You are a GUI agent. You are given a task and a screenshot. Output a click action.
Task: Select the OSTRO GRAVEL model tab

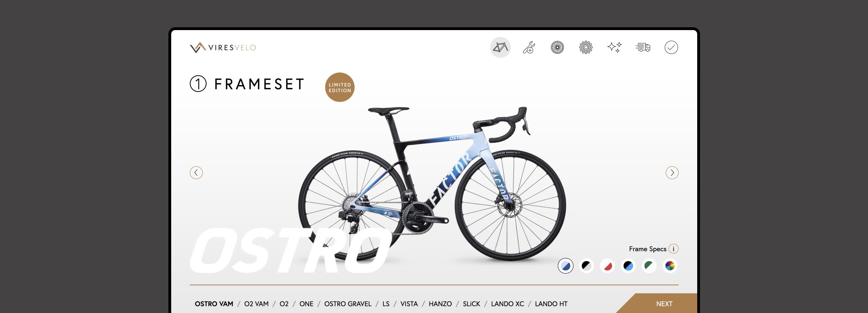348,304
